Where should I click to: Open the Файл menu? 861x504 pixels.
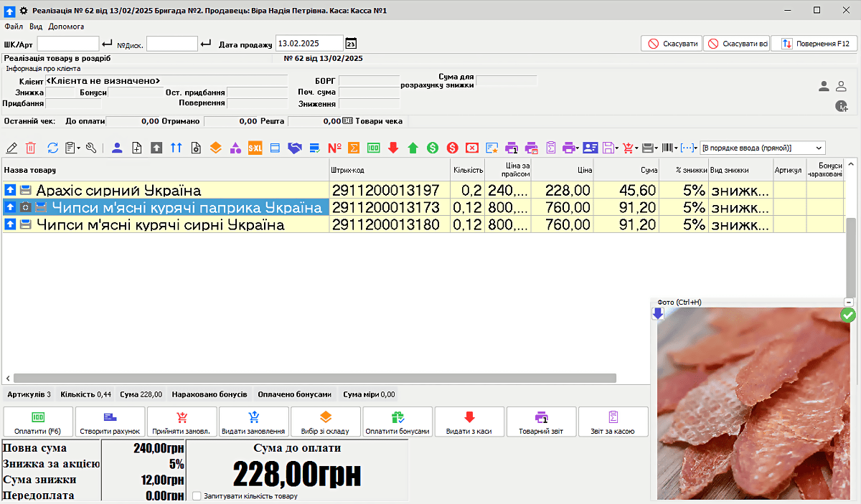tap(14, 27)
